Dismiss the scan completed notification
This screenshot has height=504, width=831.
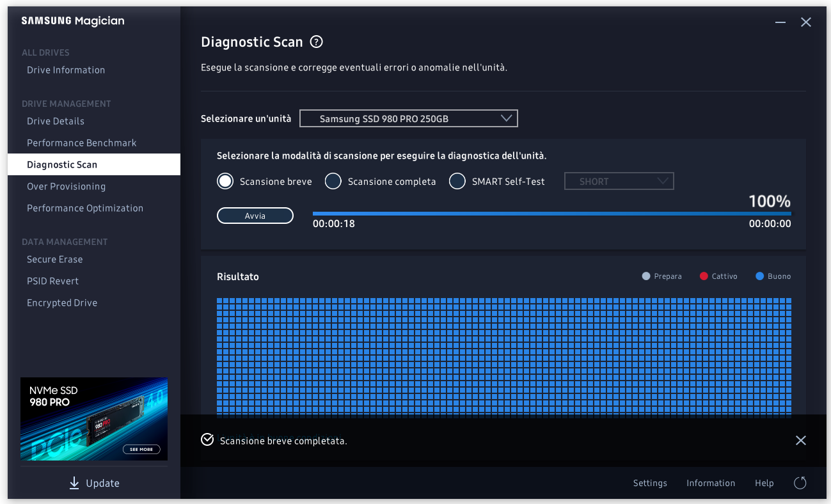[800, 440]
